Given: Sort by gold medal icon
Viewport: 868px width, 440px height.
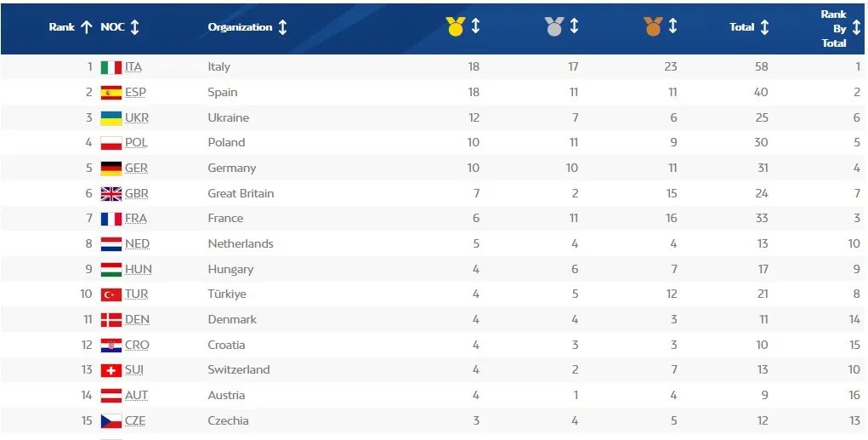Looking at the screenshot, I should point(455,27).
